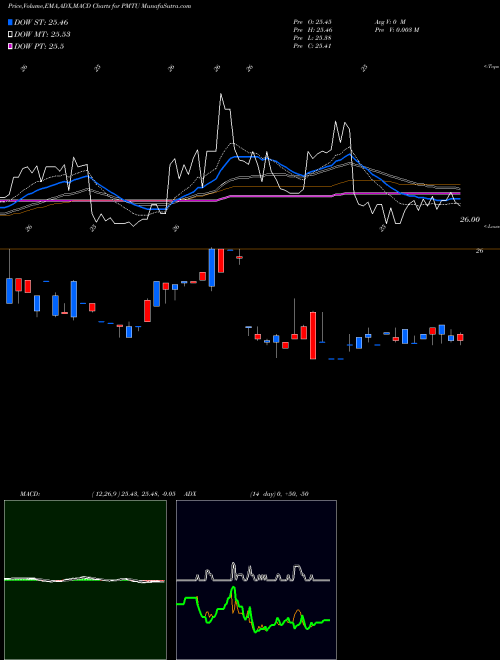Click the tall red candlestick in the lower range
This screenshot has width=500, height=660.
click(x=313, y=335)
